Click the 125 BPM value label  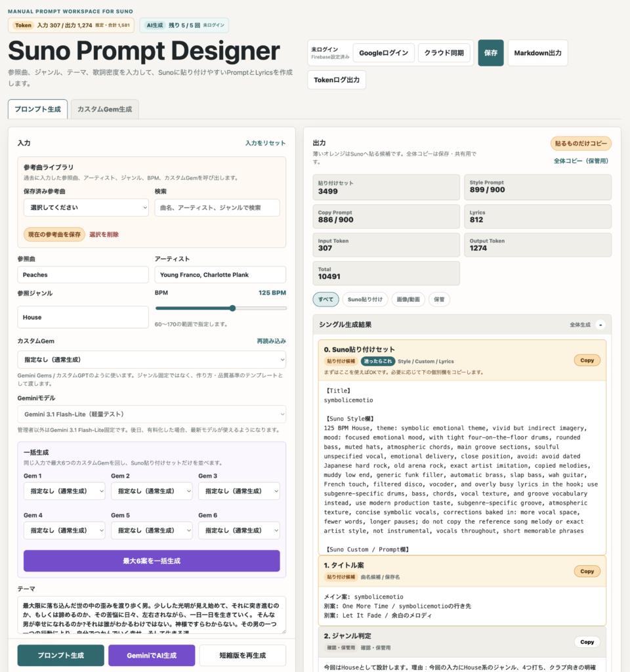pyautogui.click(x=272, y=293)
